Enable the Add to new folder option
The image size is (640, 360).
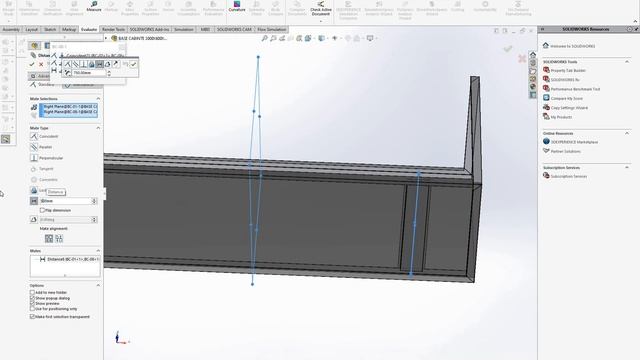[x=32, y=293]
